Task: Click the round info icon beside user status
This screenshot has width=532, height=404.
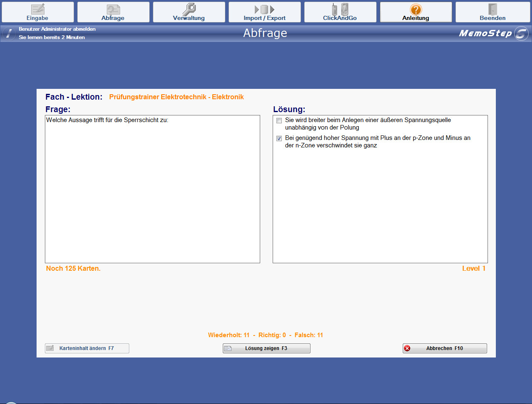Action: pyautogui.click(x=9, y=33)
